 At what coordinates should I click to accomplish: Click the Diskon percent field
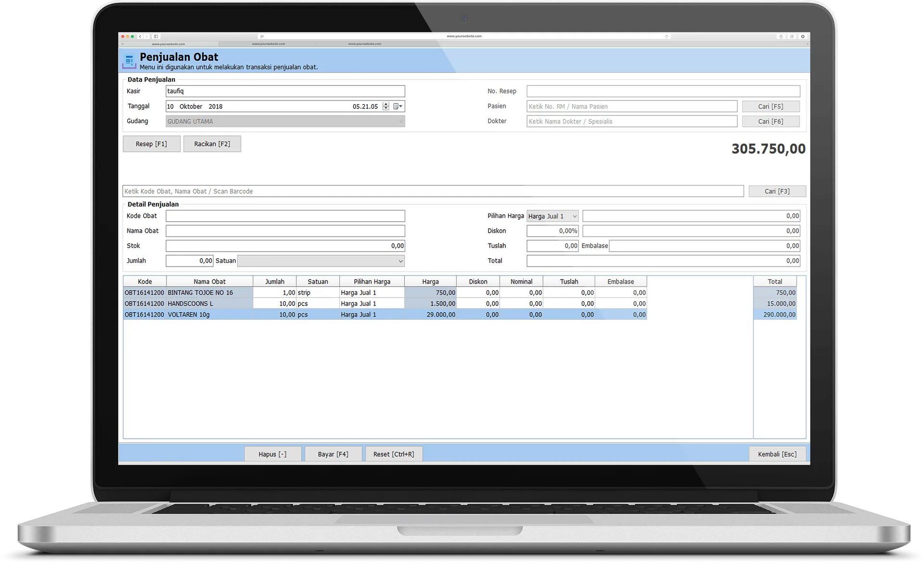pyautogui.click(x=552, y=231)
